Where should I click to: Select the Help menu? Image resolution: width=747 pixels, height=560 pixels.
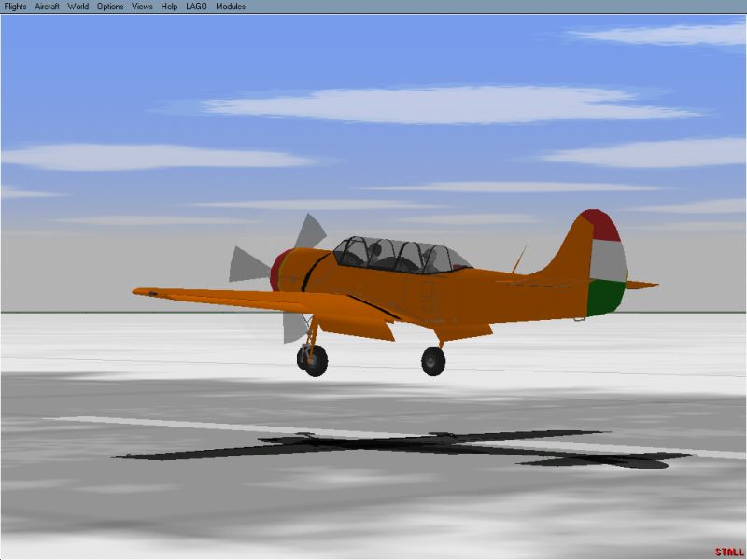169,7
